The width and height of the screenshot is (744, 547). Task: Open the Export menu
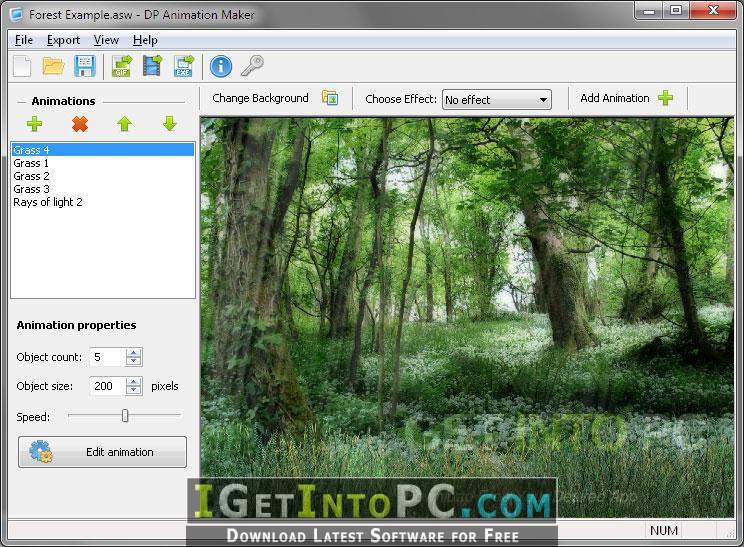coord(63,40)
